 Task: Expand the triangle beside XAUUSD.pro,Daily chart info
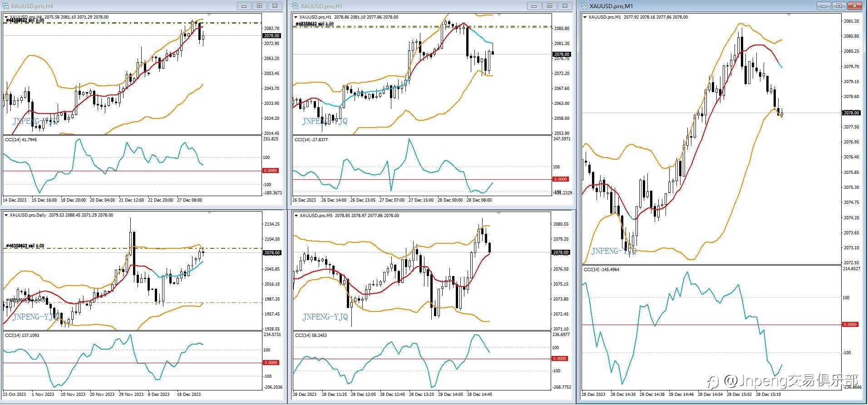tap(6, 215)
